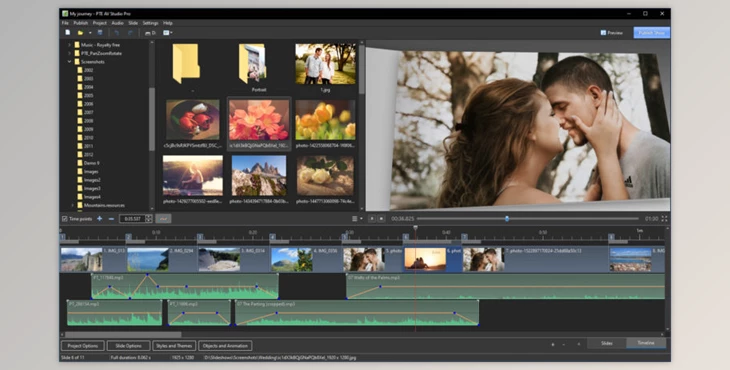Select slide 4 IMG_0356 on timeline
Viewport: 730px width, 370px height.
pyautogui.click(x=307, y=259)
